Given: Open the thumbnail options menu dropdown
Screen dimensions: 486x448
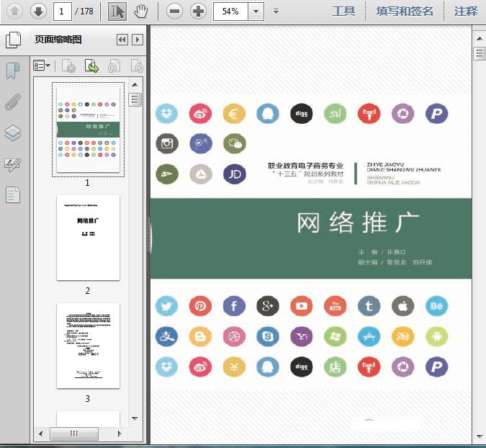Looking at the screenshot, I should pos(42,66).
